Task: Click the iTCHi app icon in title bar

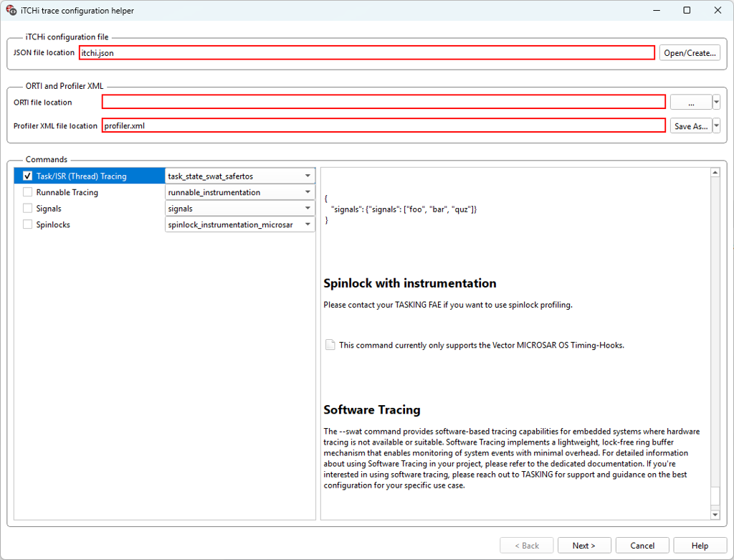Action: pos(11,11)
